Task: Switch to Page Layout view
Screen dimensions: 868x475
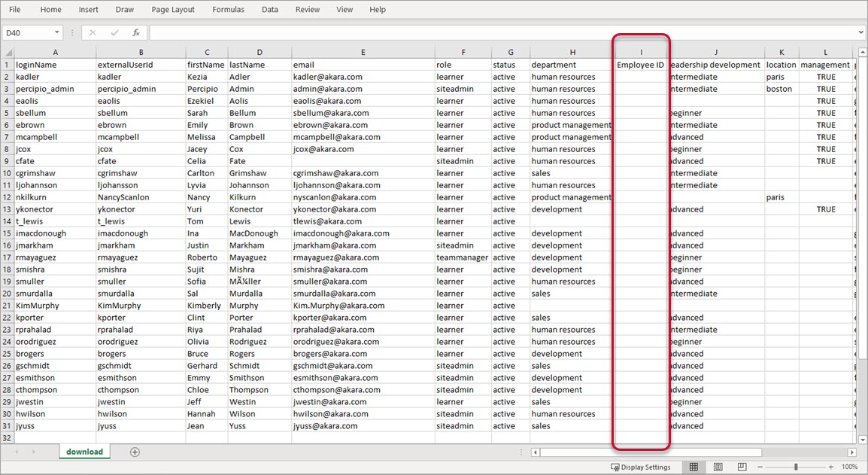Action: (718, 467)
